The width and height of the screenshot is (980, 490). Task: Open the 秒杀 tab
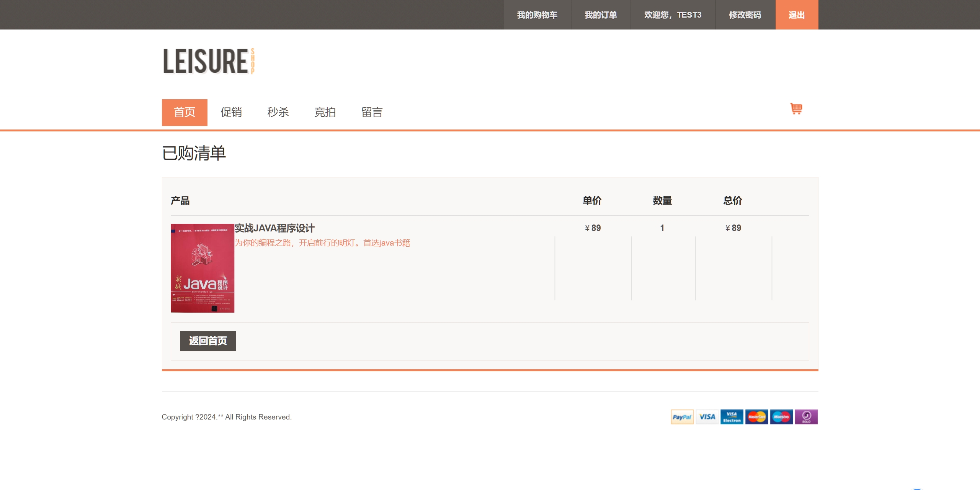pos(278,112)
